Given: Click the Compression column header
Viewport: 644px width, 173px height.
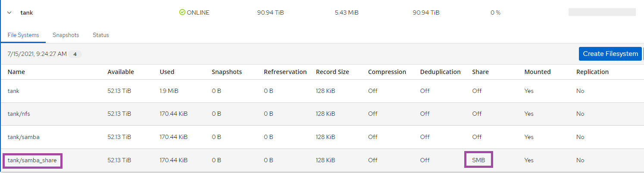Looking at the screenshot, I should pos(387,72).
